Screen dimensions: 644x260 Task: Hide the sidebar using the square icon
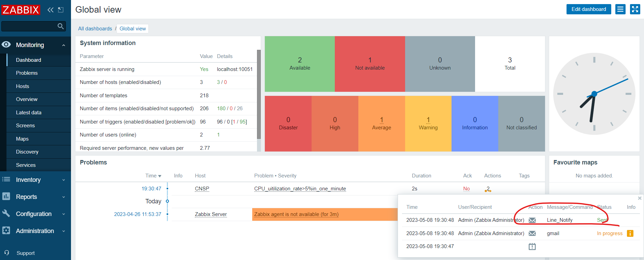(x=61, y=10)
